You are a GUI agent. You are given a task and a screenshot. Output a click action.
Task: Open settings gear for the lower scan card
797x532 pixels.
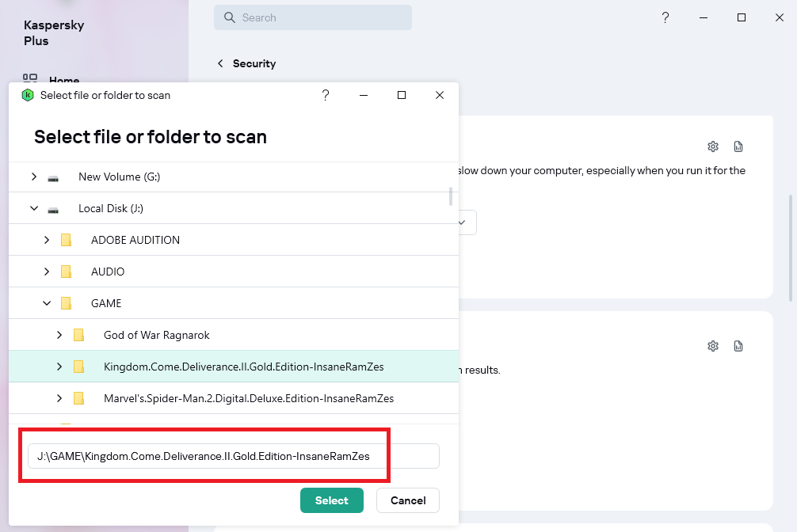(713, 346)
